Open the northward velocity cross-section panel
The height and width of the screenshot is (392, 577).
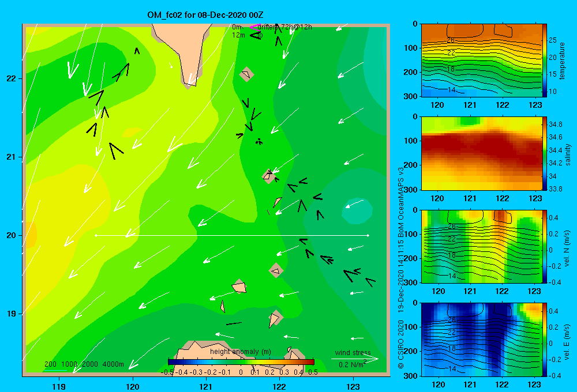click(x=481, y=247)
